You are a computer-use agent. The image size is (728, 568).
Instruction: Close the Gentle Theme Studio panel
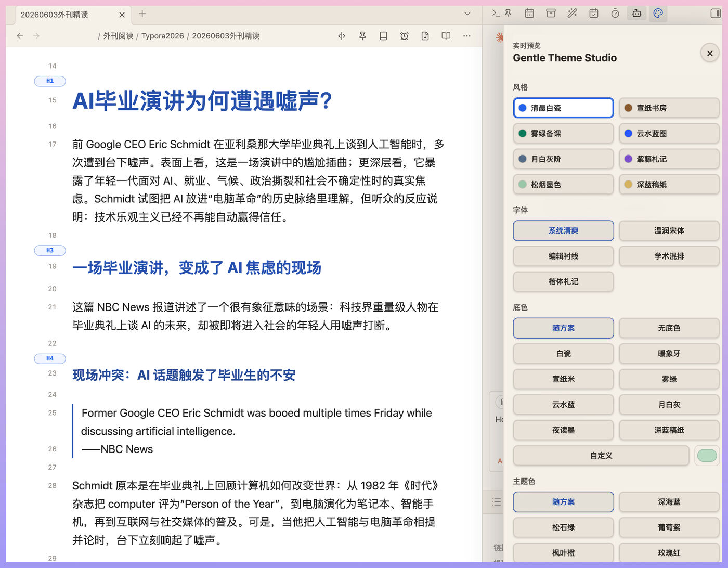point(710,53)
